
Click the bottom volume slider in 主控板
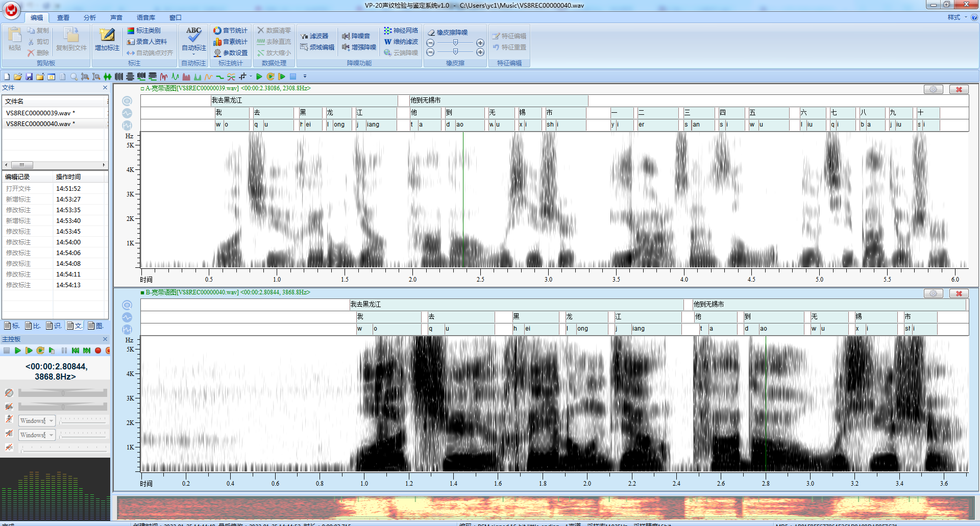point(64,448)
